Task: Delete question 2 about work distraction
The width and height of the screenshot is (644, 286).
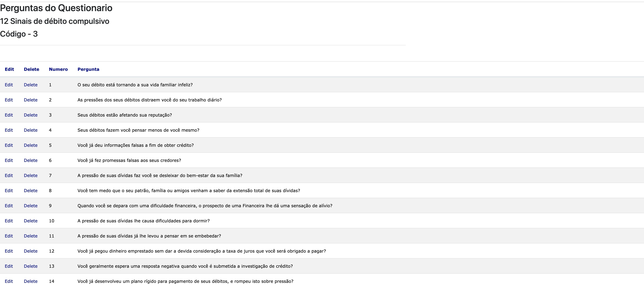Action: 30,100
